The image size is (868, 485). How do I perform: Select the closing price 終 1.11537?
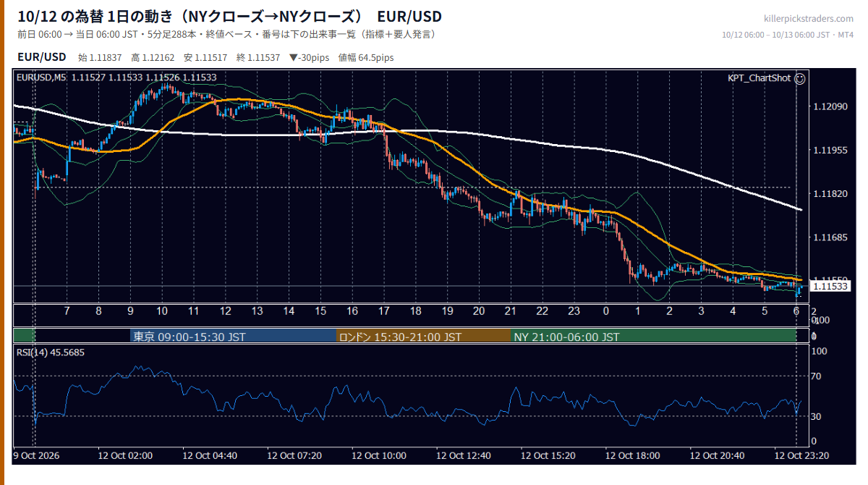tap(259, 57)
